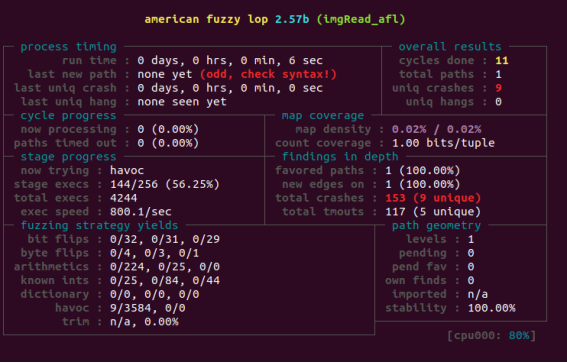Click the 'cycle progress' section header

click(x=68, y=115)
